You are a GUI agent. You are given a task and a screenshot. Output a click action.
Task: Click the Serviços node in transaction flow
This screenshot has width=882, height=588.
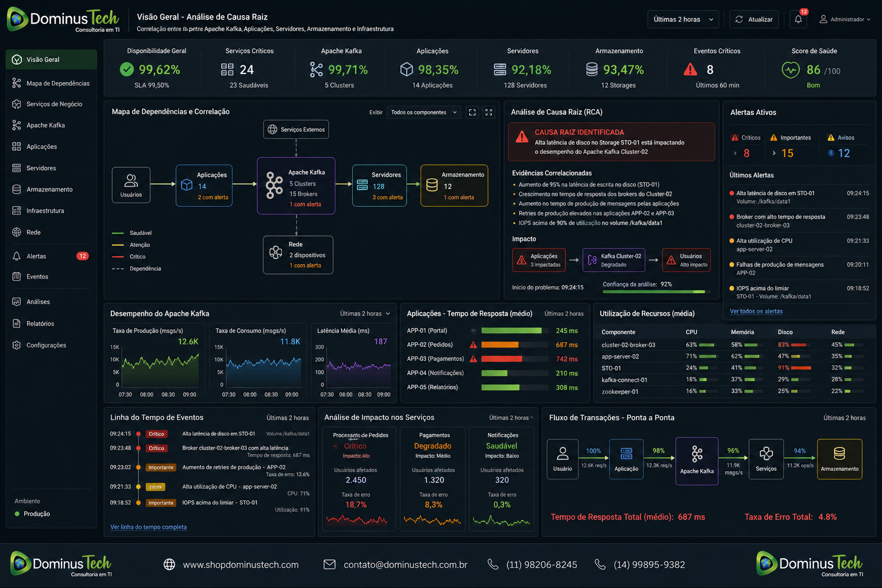(x=766, y=459)
